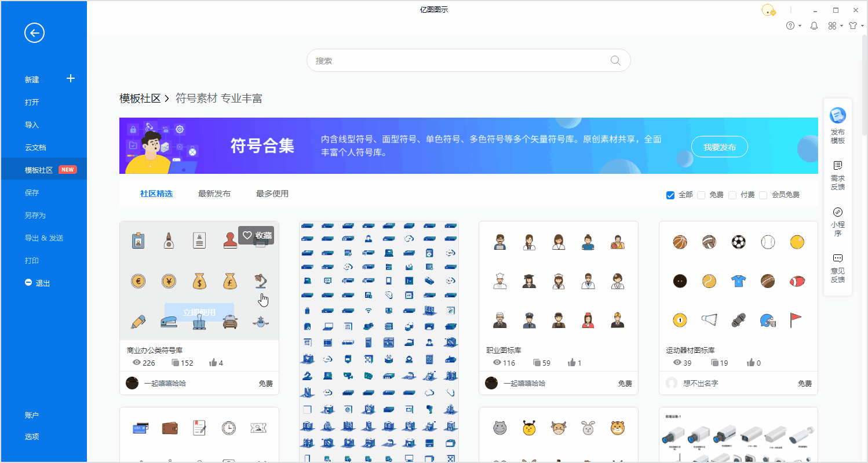Go back using the circled arrow icon
868x463 pixels.
pos(34,33)
